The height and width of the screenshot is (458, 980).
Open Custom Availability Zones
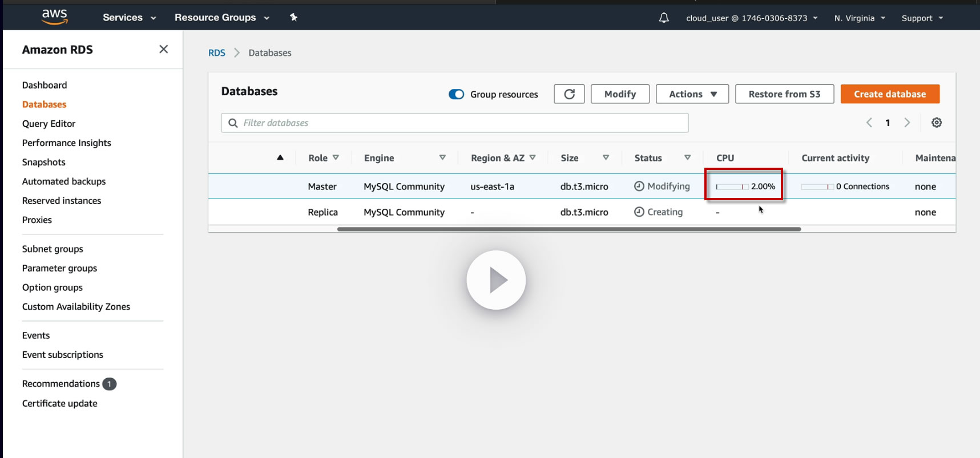[76, 307]
